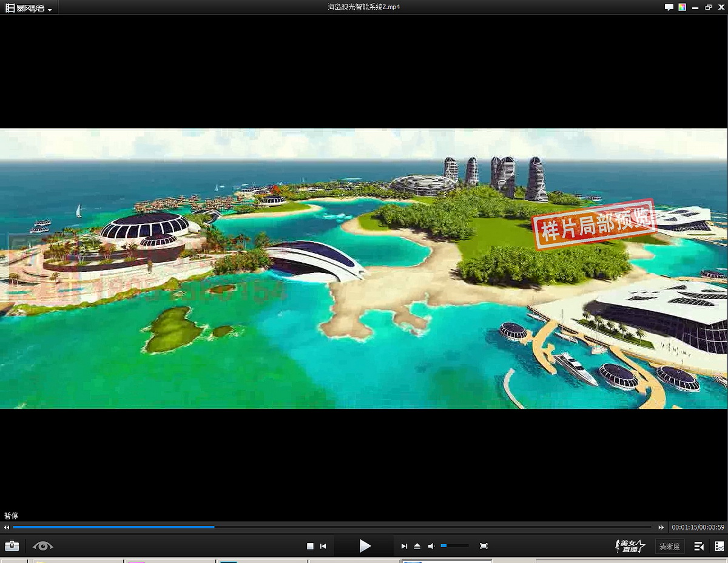Open the media library grid icon
Image resolution: width=728 pixels, height=563 pixels.
[719, 546]
